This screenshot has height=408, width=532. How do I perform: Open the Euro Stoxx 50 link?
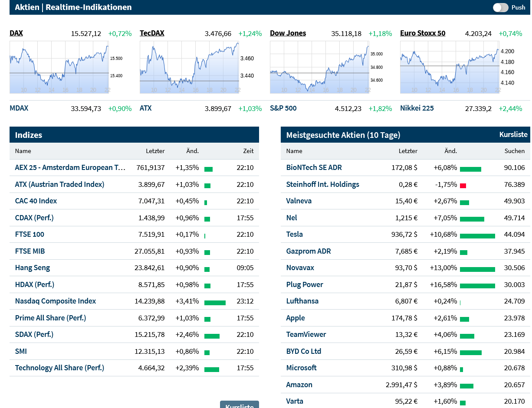[423, 33]
